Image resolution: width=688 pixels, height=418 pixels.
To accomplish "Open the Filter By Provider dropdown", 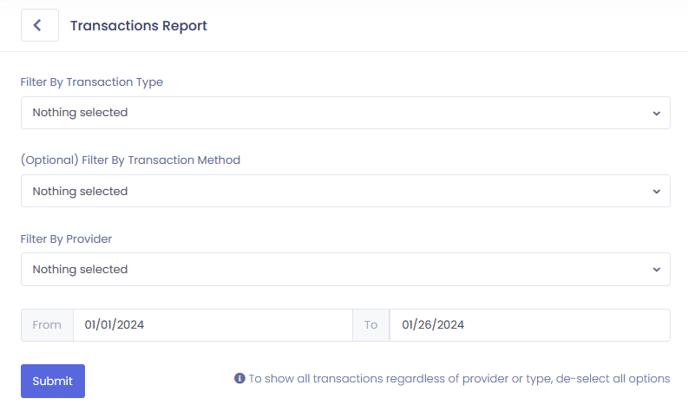I will [345, 269].
